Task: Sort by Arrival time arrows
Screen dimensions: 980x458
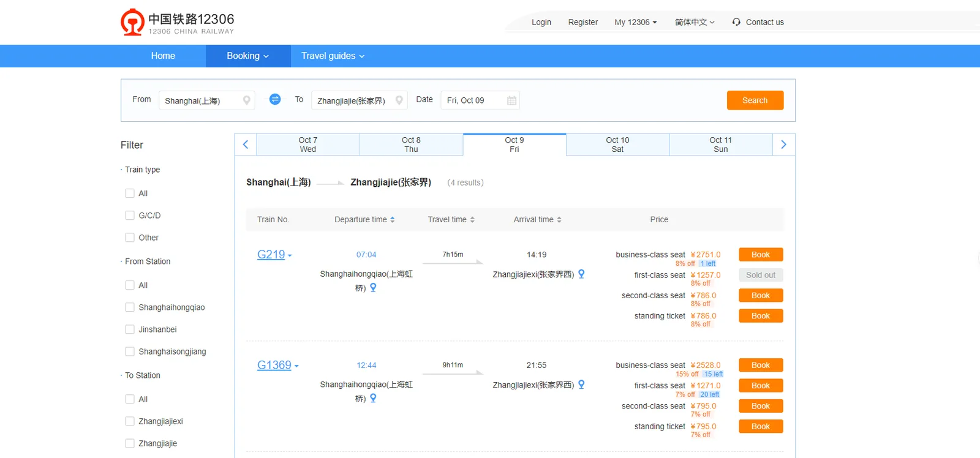Action: coord(559,220)
